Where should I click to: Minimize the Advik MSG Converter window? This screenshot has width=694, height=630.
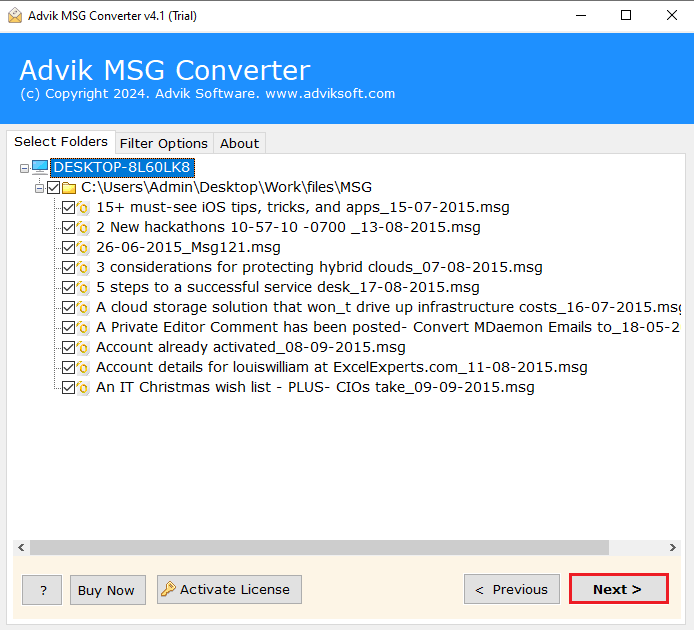point(581,15)
